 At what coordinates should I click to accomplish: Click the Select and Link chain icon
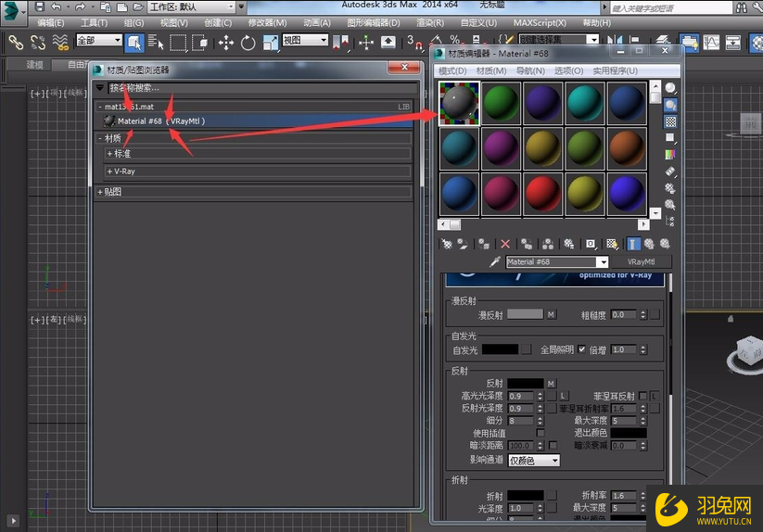(x=16, y=43)
